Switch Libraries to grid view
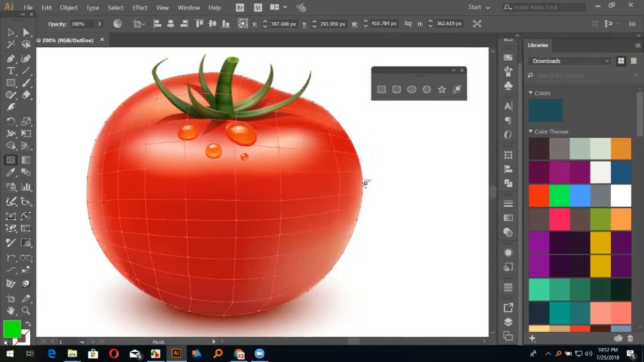The height and width of the screenshot is (362, 644). click(x=621, y=61)
